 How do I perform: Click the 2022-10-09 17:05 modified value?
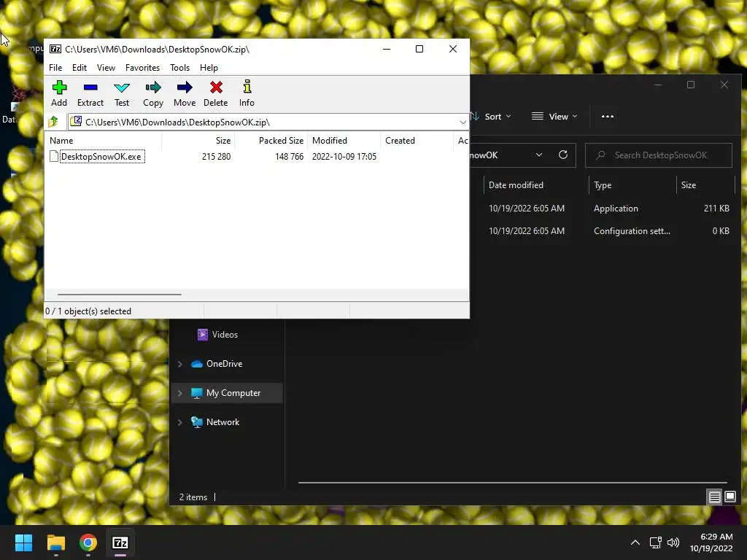click(x=344, y=157)
